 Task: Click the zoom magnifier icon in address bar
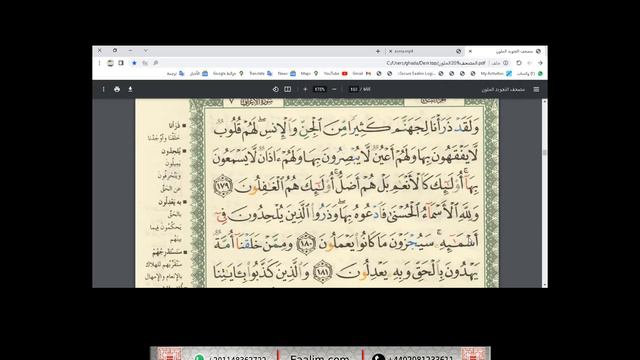pos(156,63)
